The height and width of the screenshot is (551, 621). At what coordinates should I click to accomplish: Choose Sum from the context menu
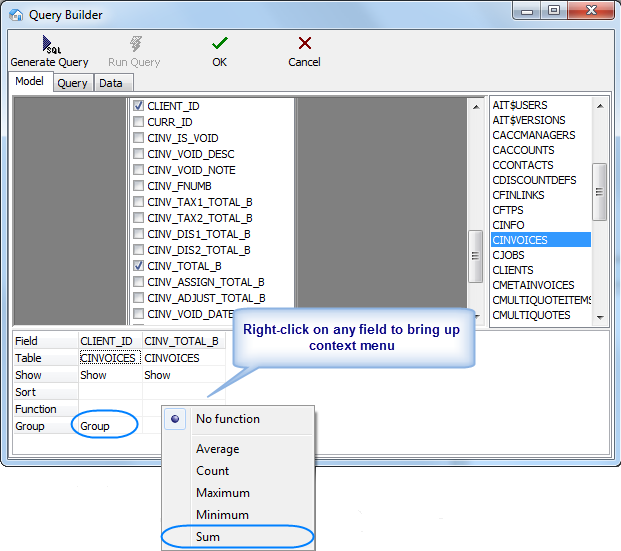pyautogui.click(x=238, y=537)
